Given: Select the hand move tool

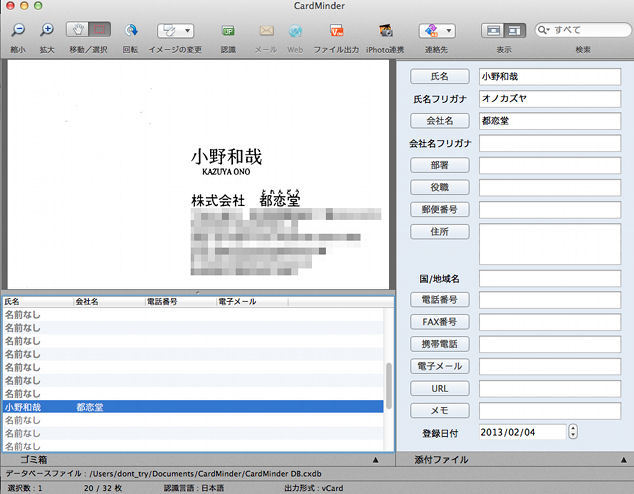Looking at the screenshot, I should [78, 31].
